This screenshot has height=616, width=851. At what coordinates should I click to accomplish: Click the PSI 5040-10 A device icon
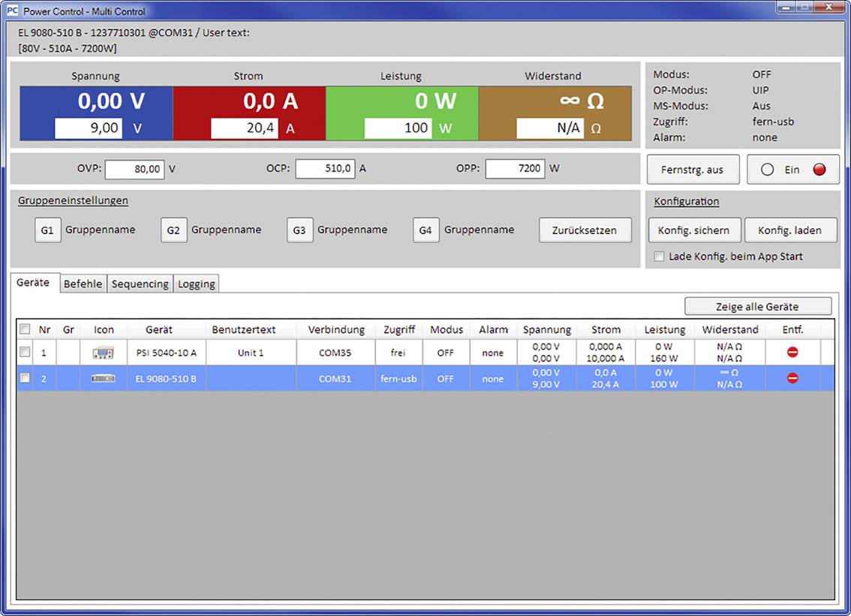[103, 352]
